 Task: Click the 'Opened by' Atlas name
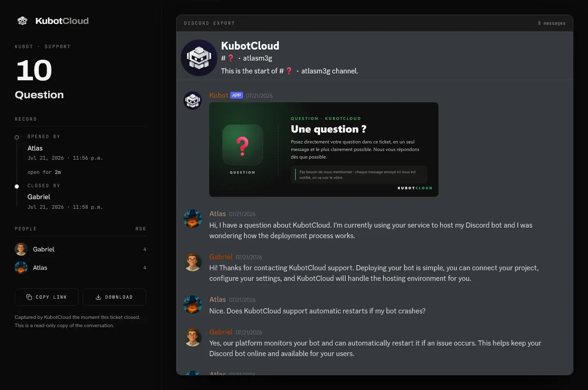point(35,148)
